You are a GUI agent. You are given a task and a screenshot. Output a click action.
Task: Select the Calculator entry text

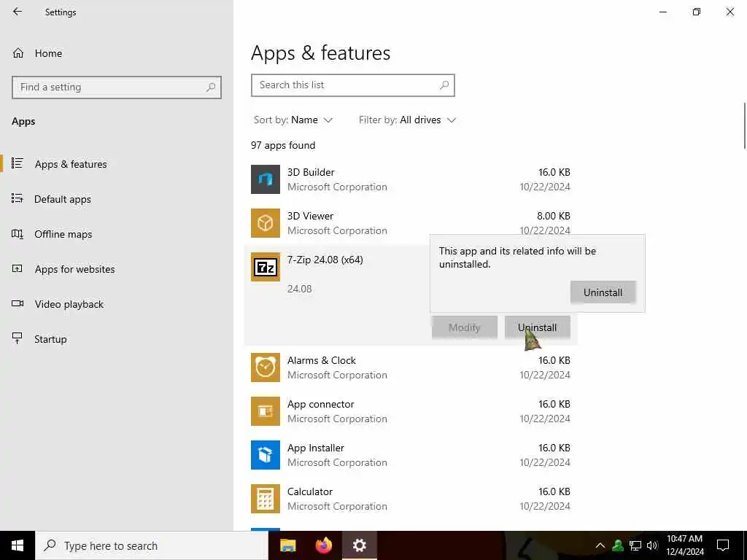pyautogui.click(x=309, y=492)
